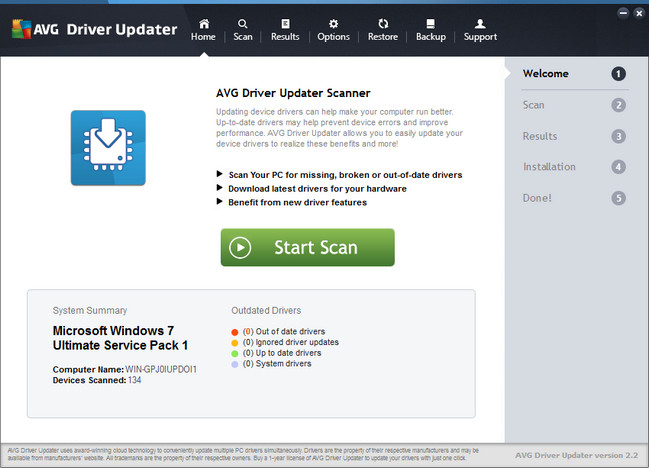Screen dimensions: 649x468
Task: Select the Welcome step in sidebar
Action: (546, 74)
